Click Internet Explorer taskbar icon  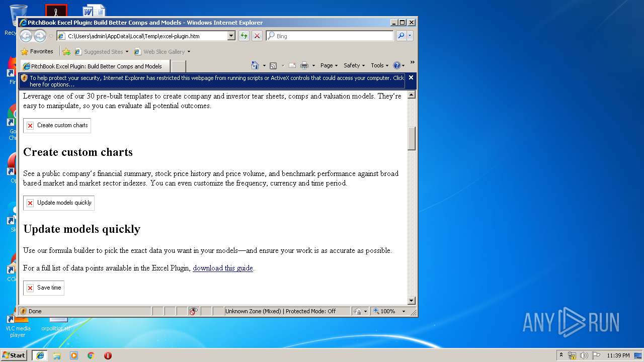click(40, 355)
